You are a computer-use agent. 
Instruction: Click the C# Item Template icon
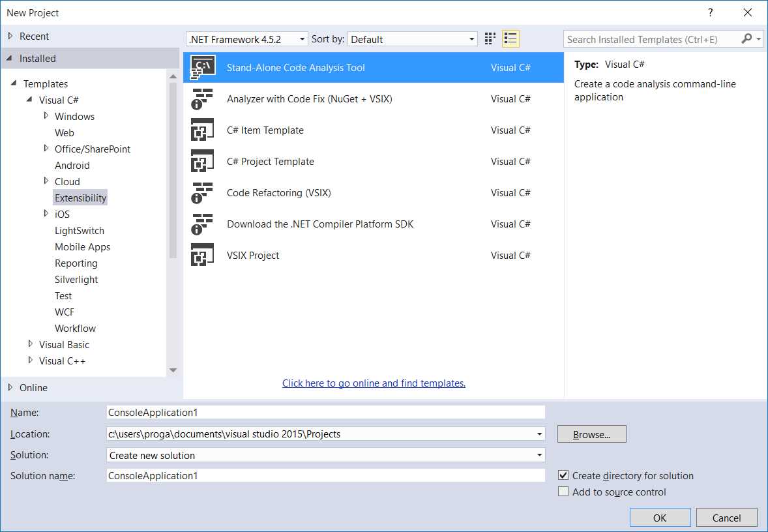203,130
